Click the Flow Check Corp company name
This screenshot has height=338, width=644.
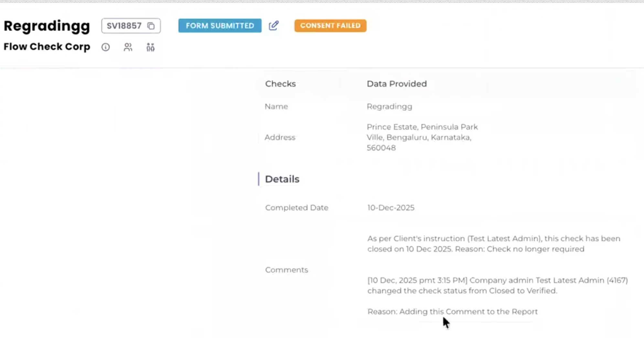pyautogui.click(x=47, y=47)
